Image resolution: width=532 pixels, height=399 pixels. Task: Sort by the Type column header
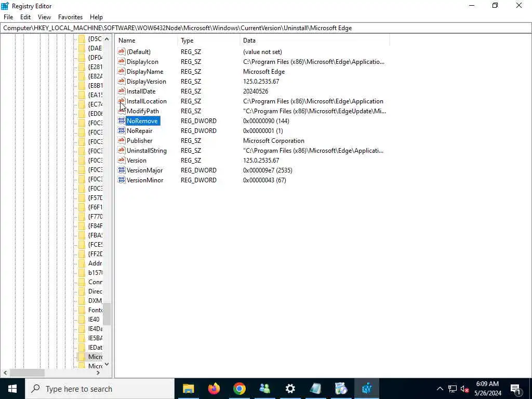click(x=208, y=41)
